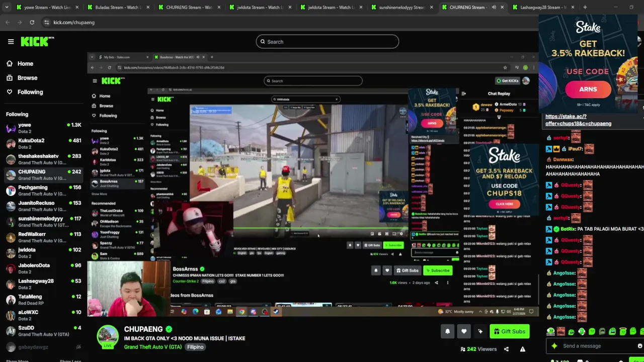Open Grand Theft Auto V (GTA) category link

point(153,347)
